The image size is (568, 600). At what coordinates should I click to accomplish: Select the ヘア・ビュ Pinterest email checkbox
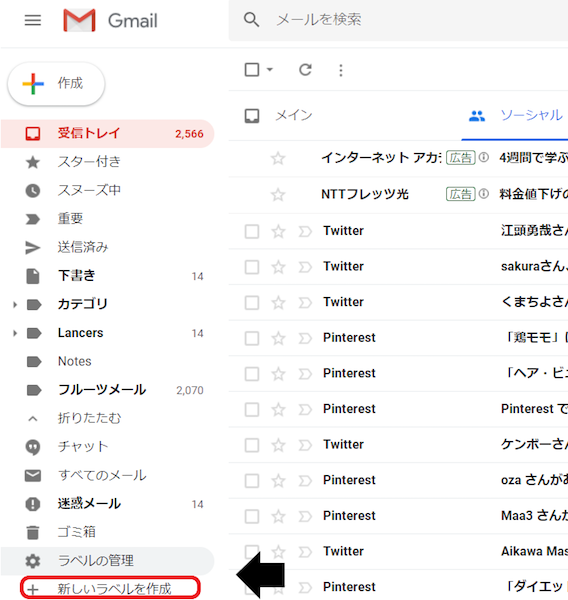[252, 374]
